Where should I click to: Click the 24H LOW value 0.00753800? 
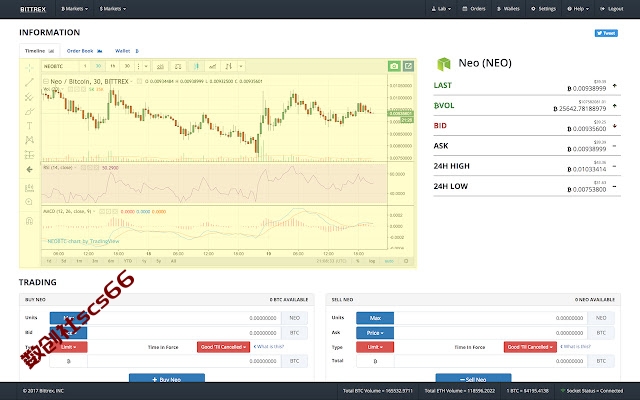point(587,189)
